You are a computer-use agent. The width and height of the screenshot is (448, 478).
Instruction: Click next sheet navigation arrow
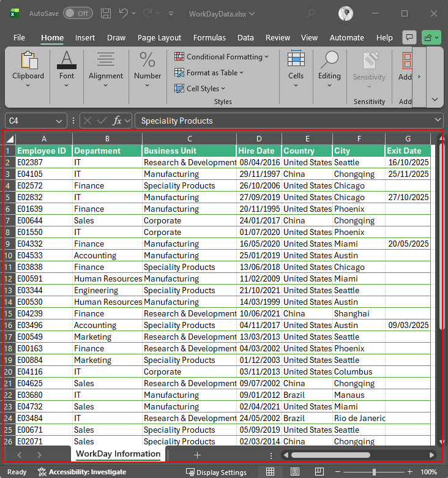point(39,455)
